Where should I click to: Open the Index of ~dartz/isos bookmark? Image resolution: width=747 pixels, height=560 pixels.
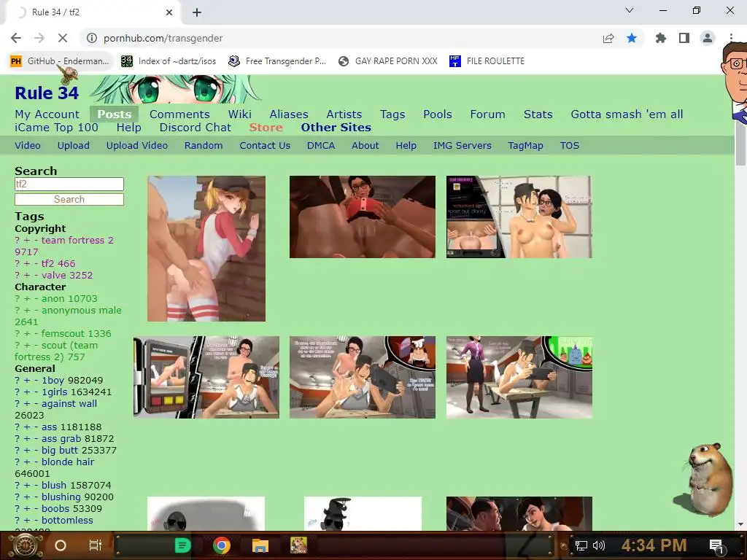169,61
